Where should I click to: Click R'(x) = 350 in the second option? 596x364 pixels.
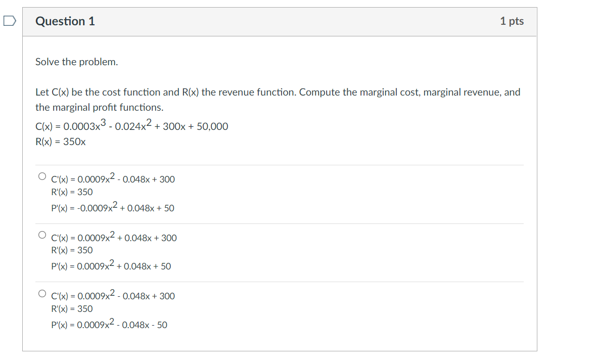coord(72,250)
